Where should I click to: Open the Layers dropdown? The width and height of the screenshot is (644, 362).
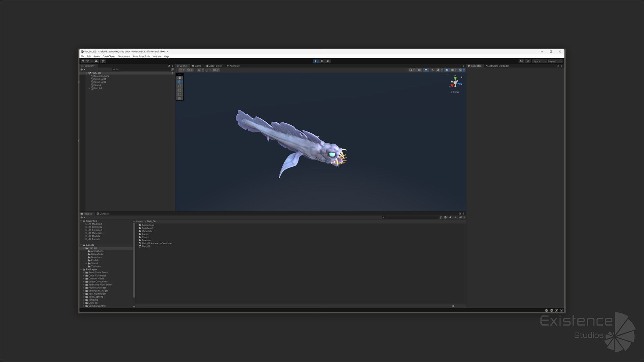[x=539, y=61]
